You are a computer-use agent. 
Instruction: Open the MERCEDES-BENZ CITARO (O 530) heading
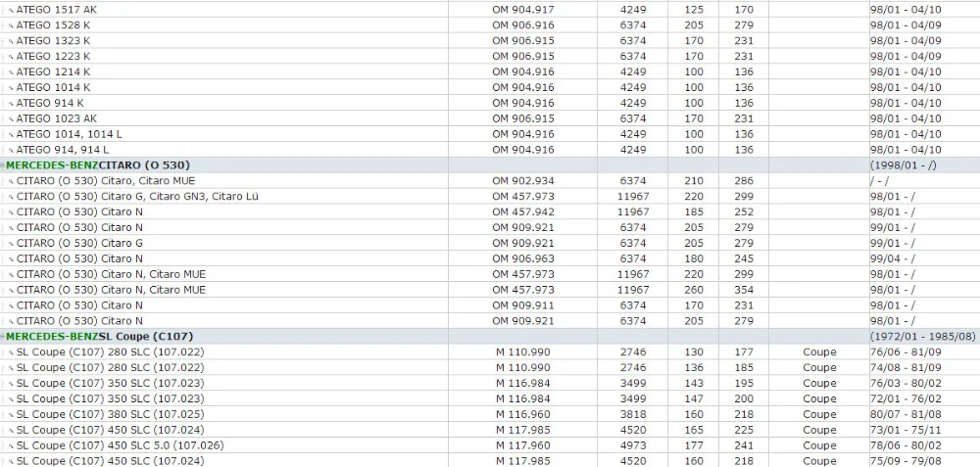(98, 165)
